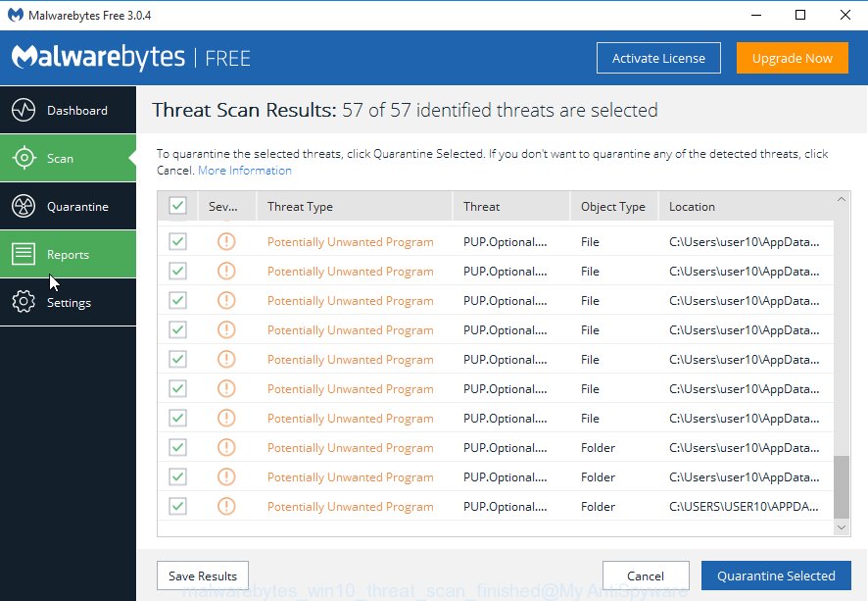
Task: Click Activate License button
Action: pos(658,58)
